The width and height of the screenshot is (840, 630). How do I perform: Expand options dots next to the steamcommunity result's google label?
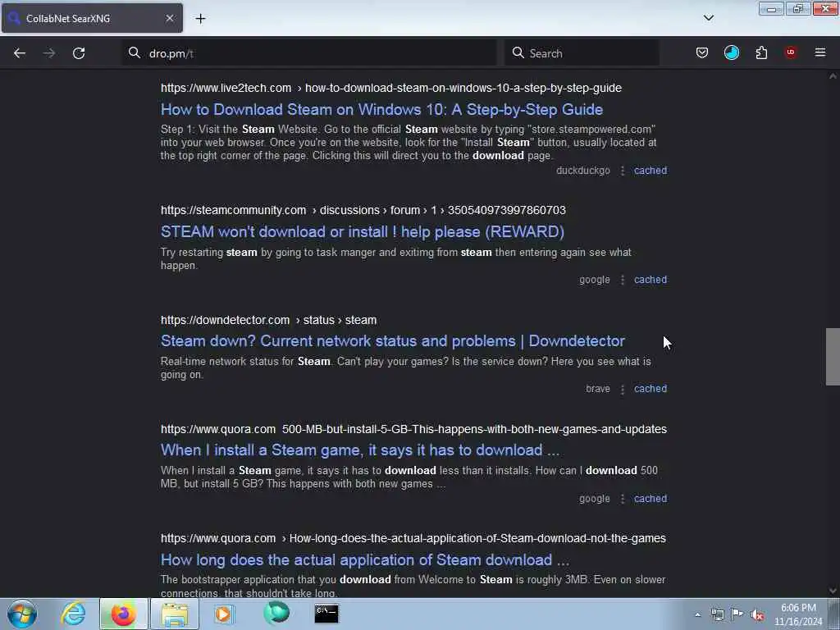tap(622, 281)
